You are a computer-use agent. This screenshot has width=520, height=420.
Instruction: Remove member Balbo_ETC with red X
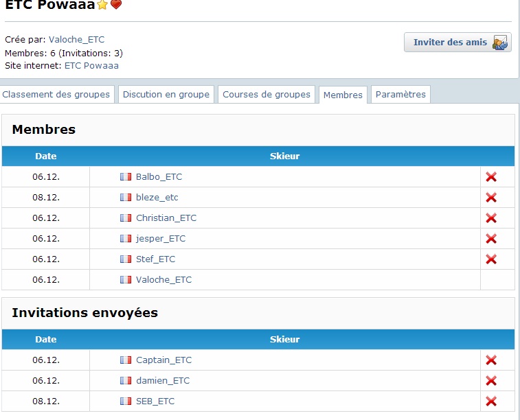(491, 177)
